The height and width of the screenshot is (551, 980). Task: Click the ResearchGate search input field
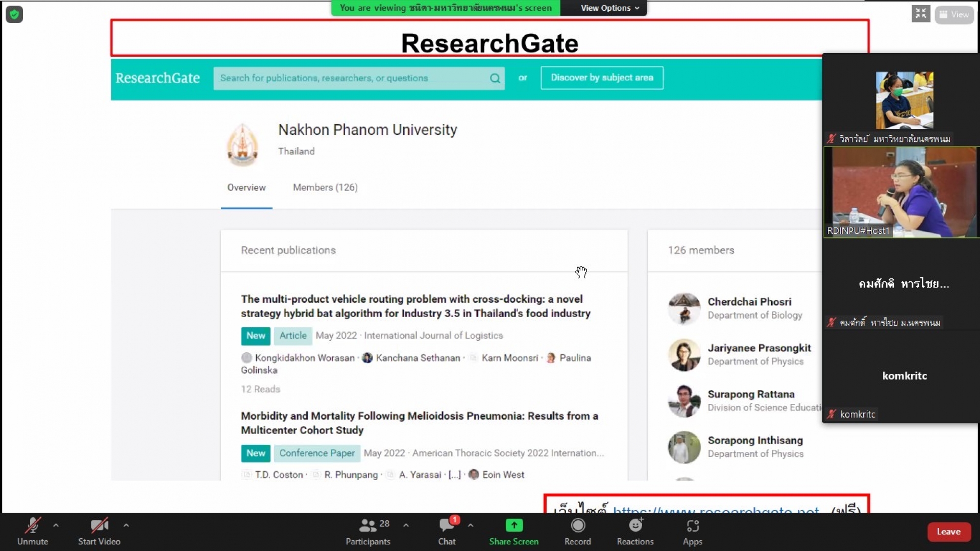(359, 78)
